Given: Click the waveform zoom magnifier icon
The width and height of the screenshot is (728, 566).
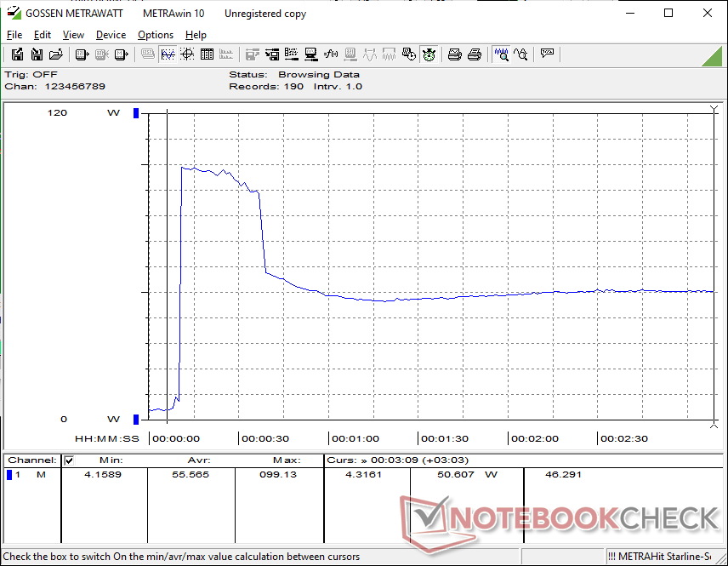Looking at the screenshot, I should [x=502, y=54].
